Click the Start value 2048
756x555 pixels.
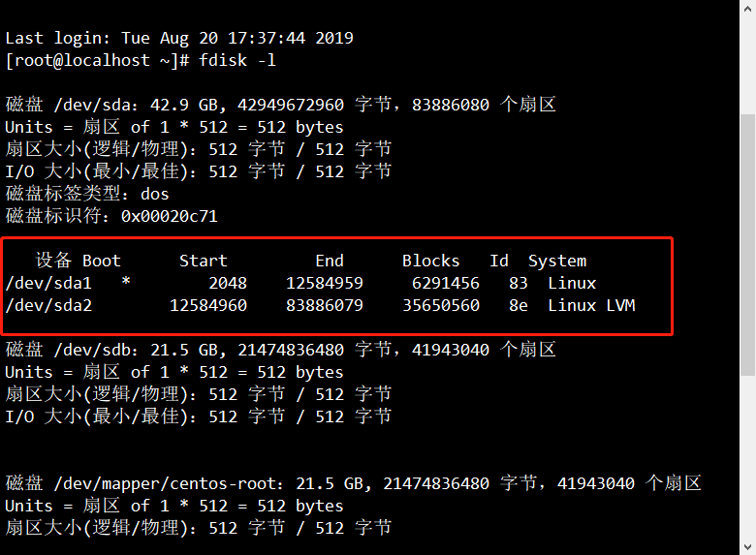[228, 283]
